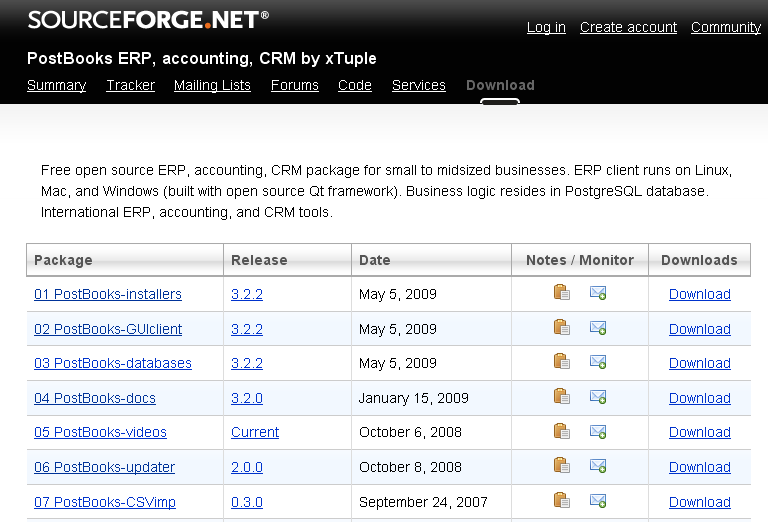Screen dimensions: 768x522
Task: Monitor 04 PostBooks-docs via envelope icon
Action: click(x=598, y=397)
